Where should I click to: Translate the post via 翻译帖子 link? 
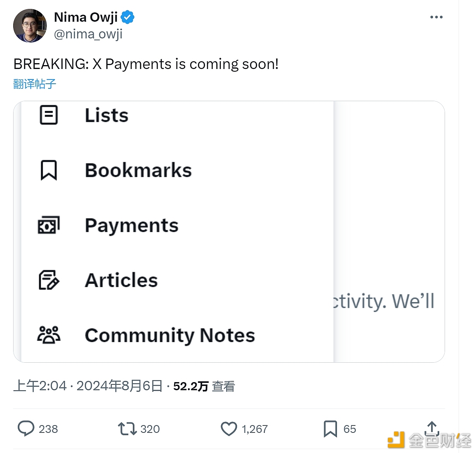click(34, 84)
